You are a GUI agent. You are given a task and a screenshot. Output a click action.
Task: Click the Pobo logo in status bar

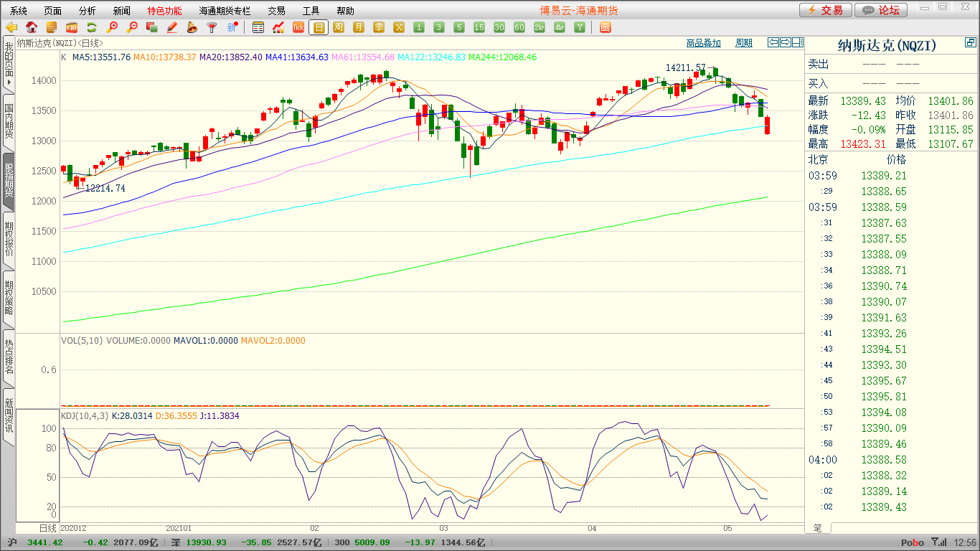pyautogui.click(x=913, y=542)
